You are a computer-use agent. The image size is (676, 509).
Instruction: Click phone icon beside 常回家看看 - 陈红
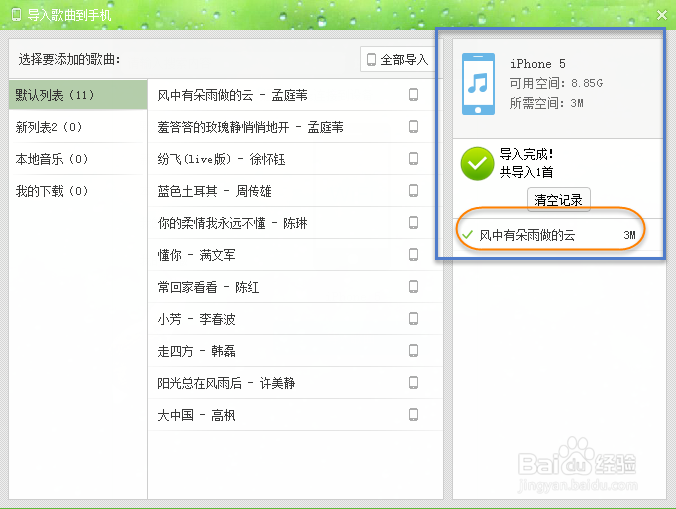[x=413, y=287]
